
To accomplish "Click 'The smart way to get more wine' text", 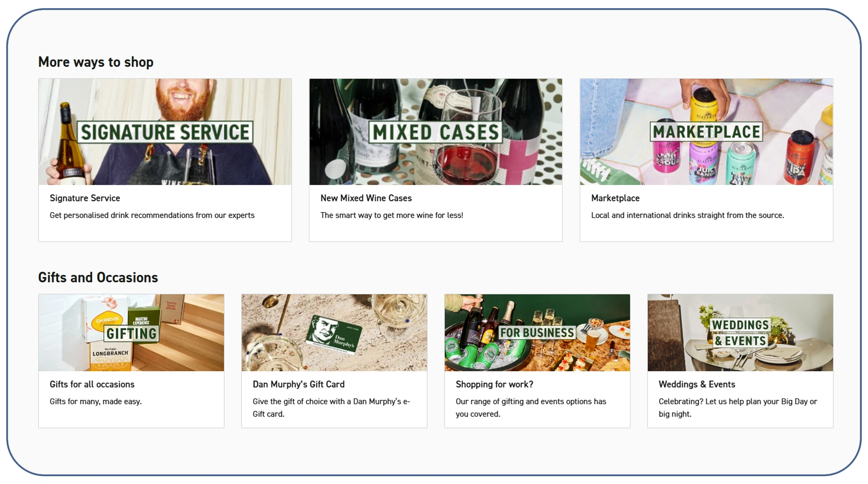I will (392, 215).
